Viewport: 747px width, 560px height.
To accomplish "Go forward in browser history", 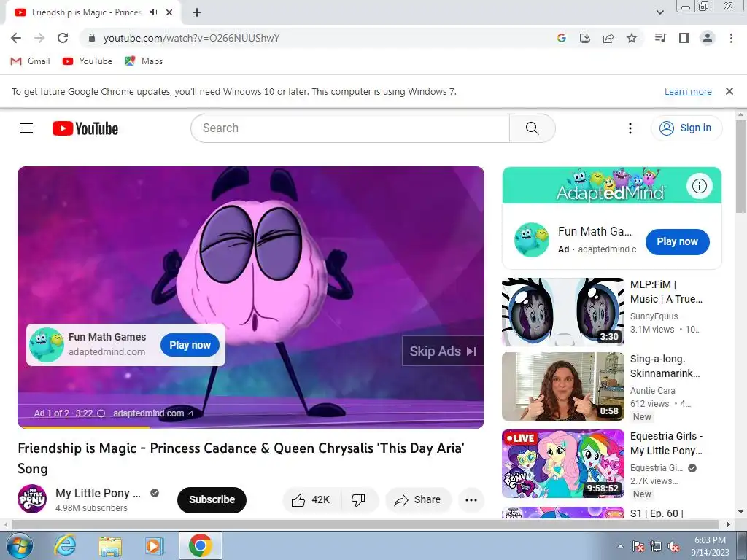I will point(39,38).
